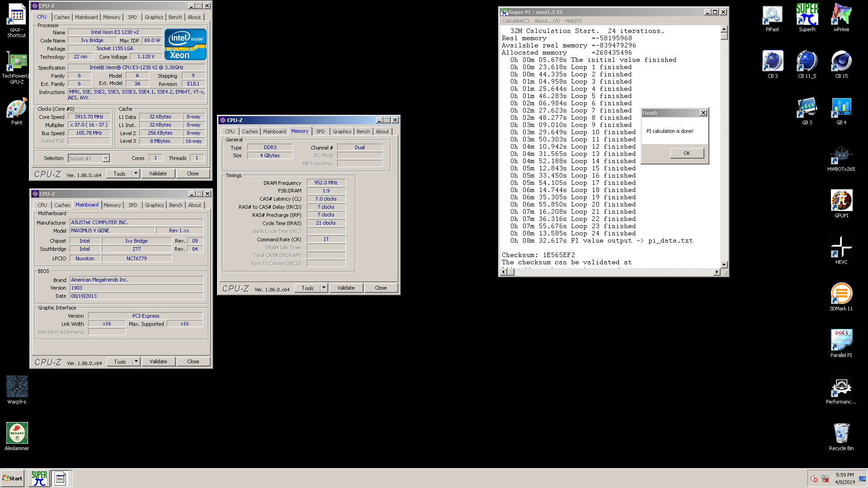Click the Core Speed value 3913.70 MHz
Screen dimensions: 868x488
click(x=89, y=117)
